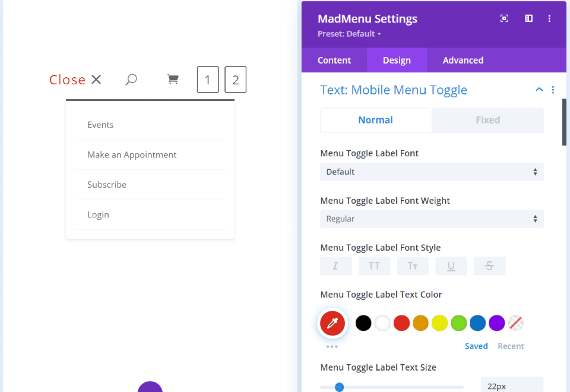Open Menu Toggle Label Font Weight dropdown
This screenshot has height=392, width=570.
point(432,219)
